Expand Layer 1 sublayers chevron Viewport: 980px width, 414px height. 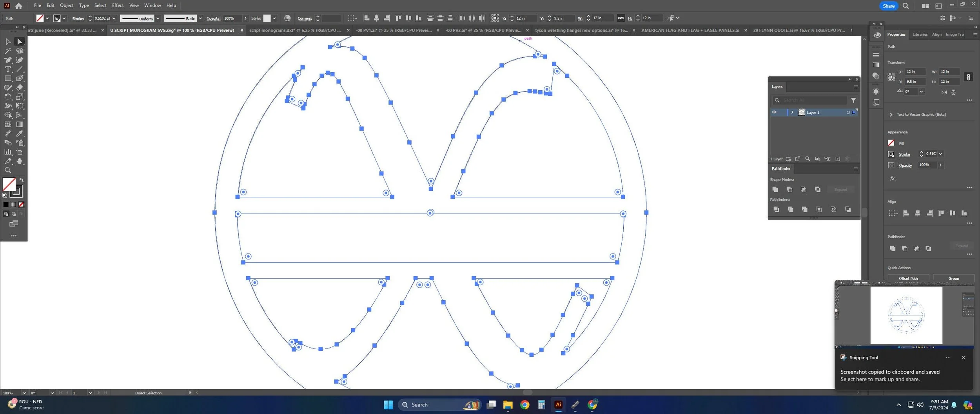pyautogui.click(x=792, y=112)
